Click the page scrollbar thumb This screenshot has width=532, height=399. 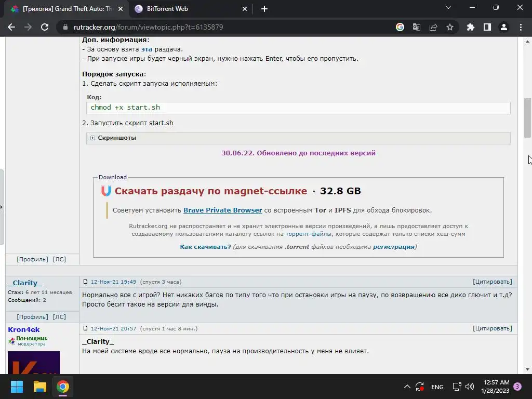(x=527, y=118)
